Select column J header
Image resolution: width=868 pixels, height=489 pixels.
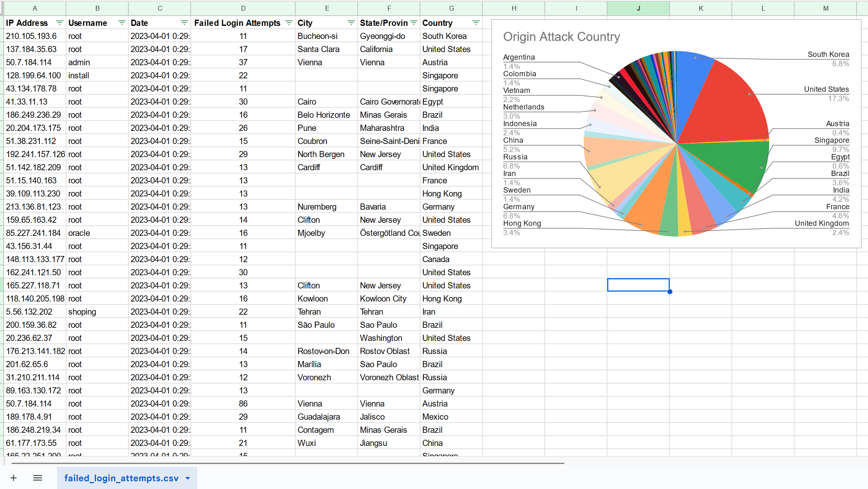(x=638, y=8)
